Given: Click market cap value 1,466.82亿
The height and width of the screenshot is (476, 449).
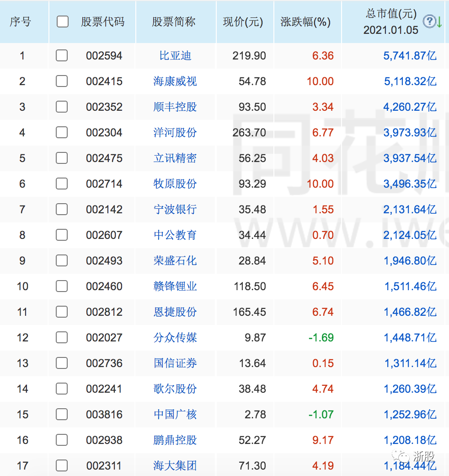Looking at the screenshot, I should tap(410, 312).
